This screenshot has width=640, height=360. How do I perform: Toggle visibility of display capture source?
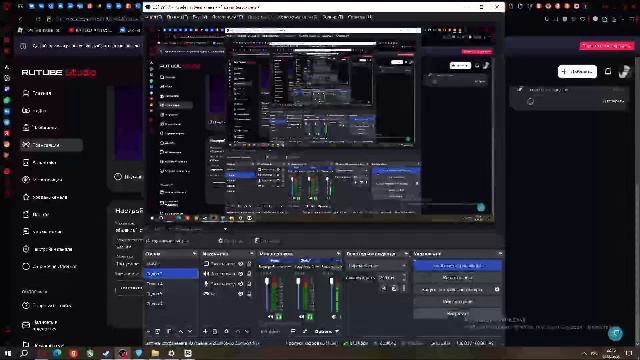click(240, 264)
